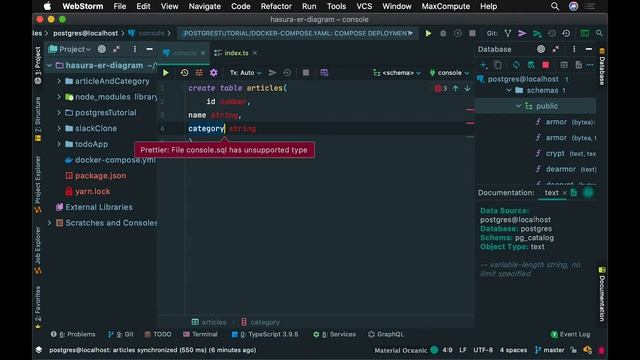
Task: Open the <schema> selector dropdown
Action: pyautogui.click(x=397, y=73)
